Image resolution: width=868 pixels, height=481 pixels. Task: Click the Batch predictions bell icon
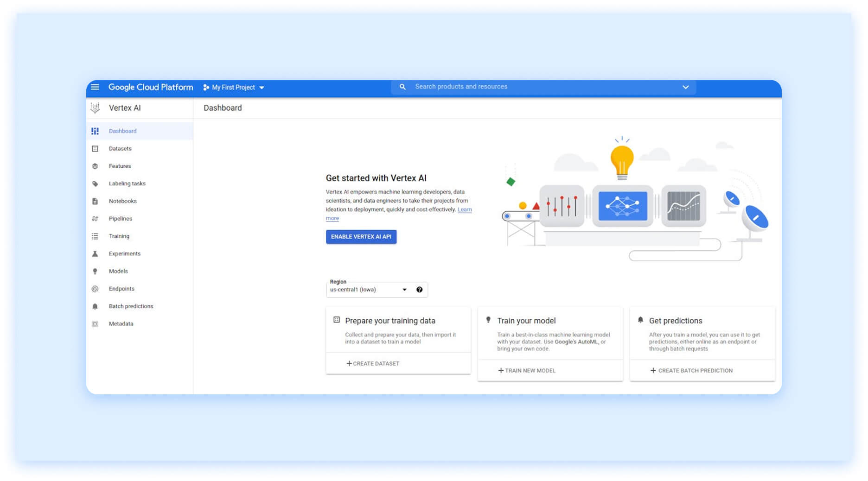pos(95,306)
